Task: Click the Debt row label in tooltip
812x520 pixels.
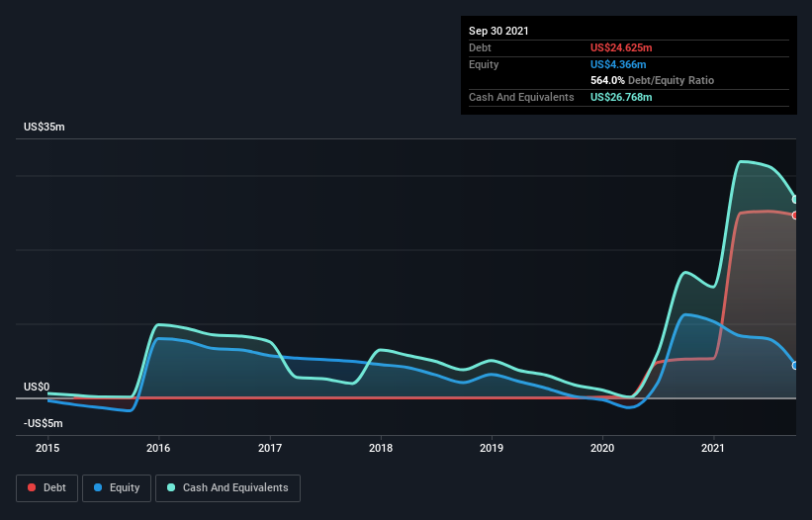Action: [480, 47]
